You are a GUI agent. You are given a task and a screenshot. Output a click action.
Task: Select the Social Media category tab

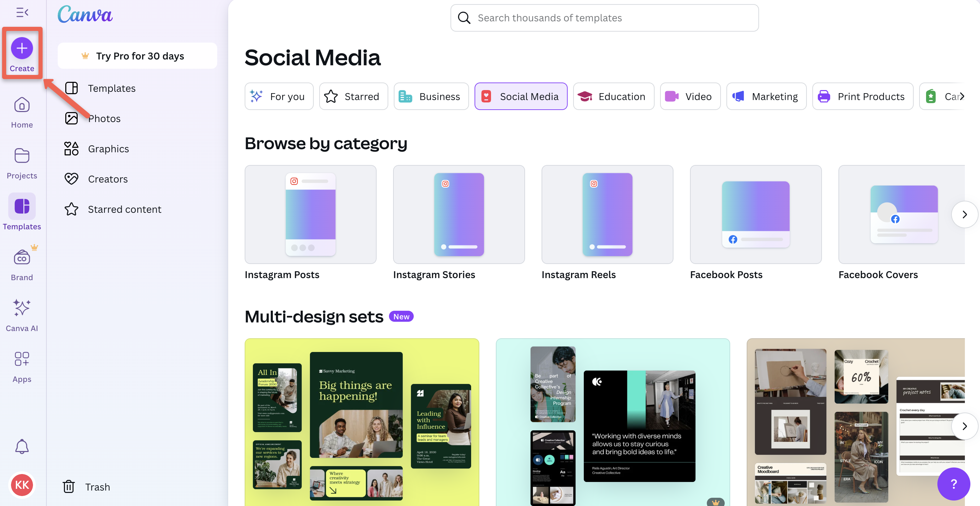(521, 96)
